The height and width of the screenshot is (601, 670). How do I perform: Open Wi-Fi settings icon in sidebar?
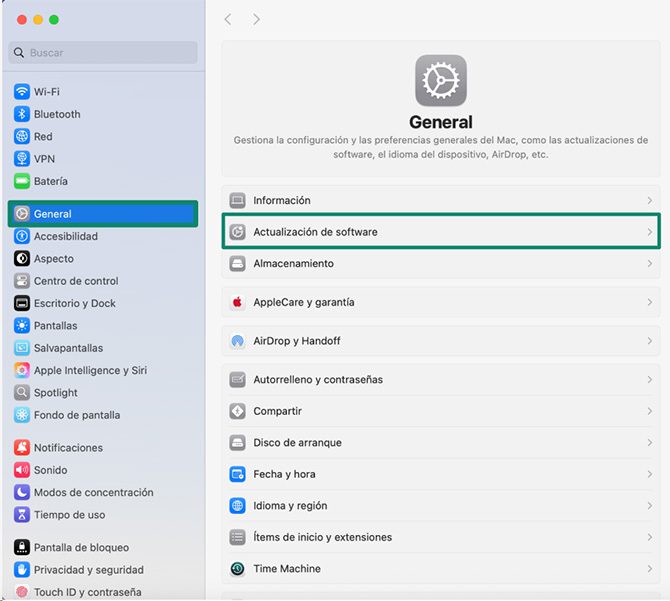point(22,92)
